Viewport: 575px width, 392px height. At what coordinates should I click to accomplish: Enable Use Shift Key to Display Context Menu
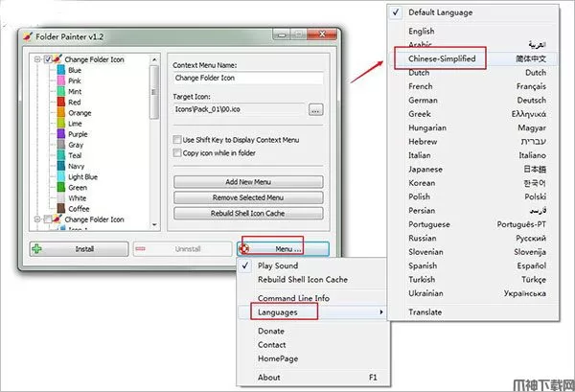point(177,140)
